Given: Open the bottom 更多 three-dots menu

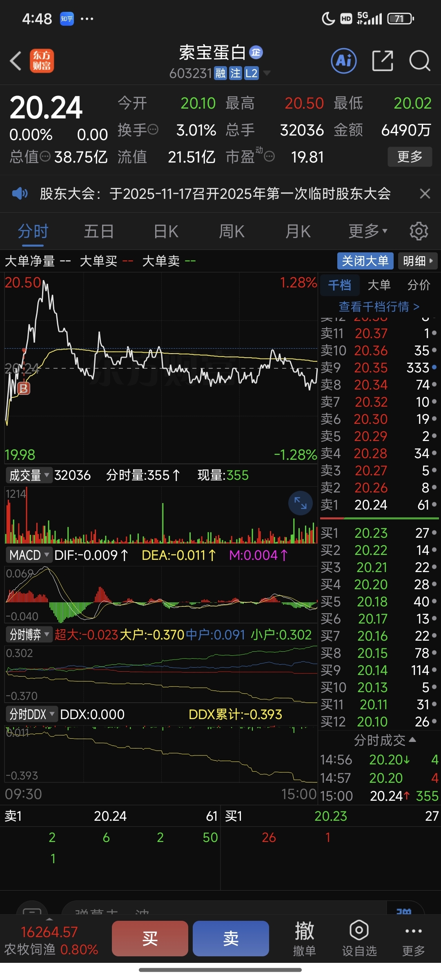Looking at the screenshot, I should (414, 938).
